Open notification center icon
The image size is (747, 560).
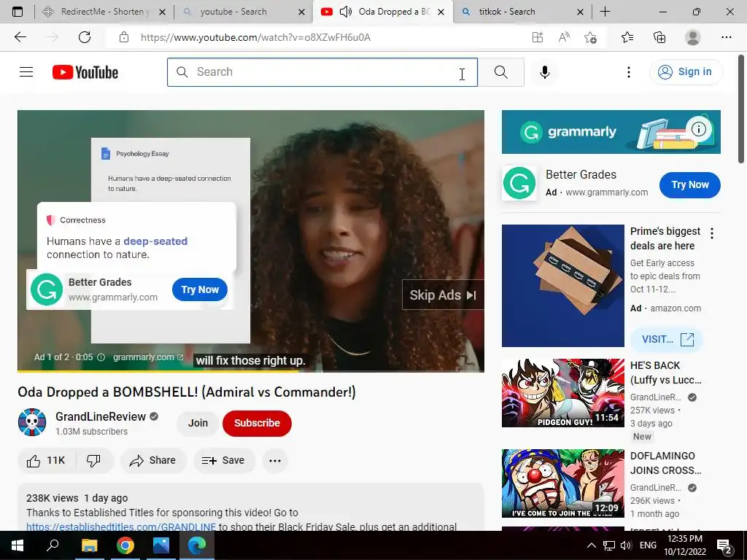click(724, 545)
